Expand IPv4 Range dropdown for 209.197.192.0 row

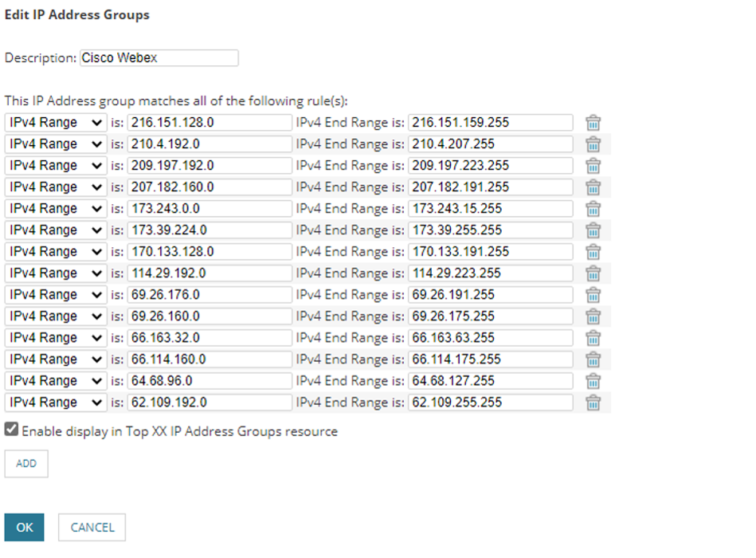(x=56, y=166)
